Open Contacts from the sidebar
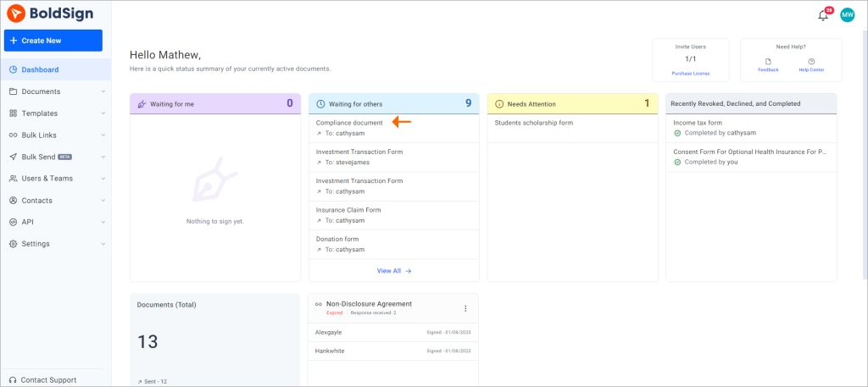 pos(36,201)
